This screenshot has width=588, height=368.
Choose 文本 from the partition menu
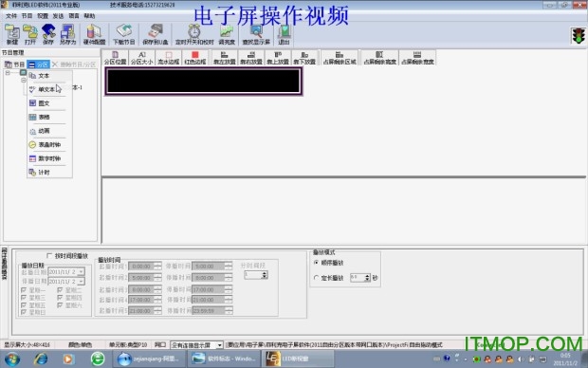(49, 76)
